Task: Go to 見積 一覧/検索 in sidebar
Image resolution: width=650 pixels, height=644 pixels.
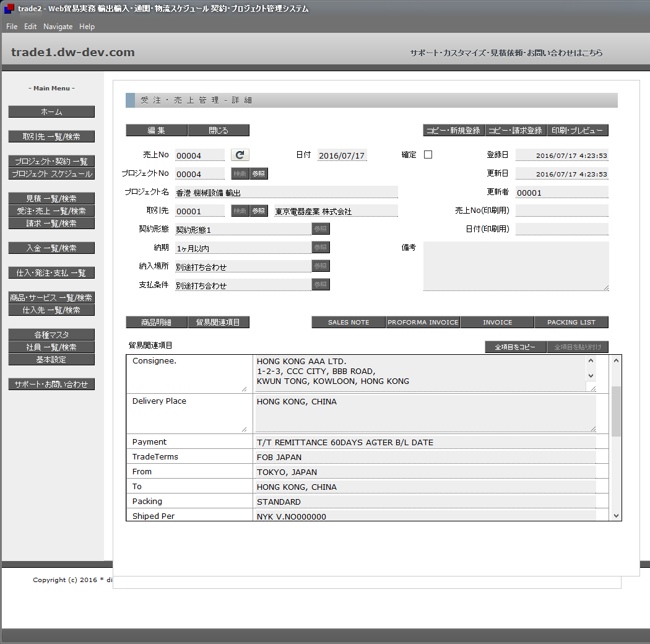Action: [x=51, y=198]
